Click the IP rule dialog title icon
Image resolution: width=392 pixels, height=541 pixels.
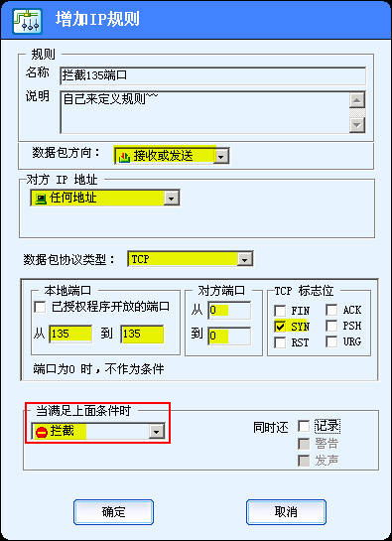(x=27, y=22)
